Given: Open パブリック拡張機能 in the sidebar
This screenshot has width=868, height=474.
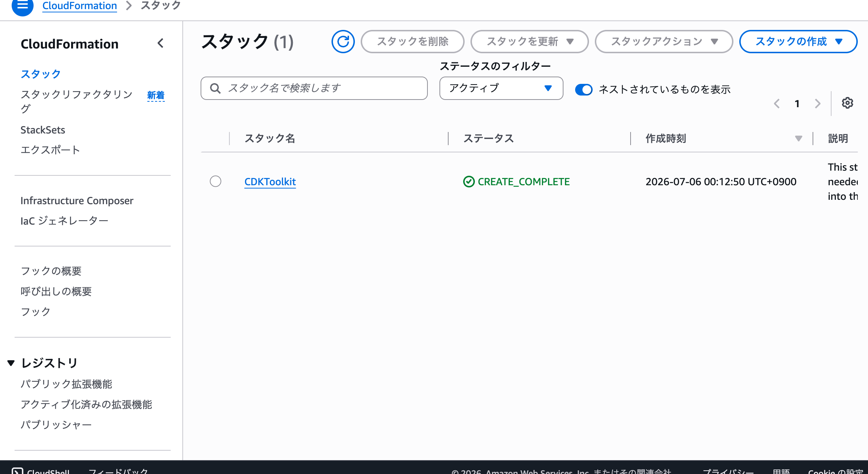Looking at the screenshot, I should point(66,384).
